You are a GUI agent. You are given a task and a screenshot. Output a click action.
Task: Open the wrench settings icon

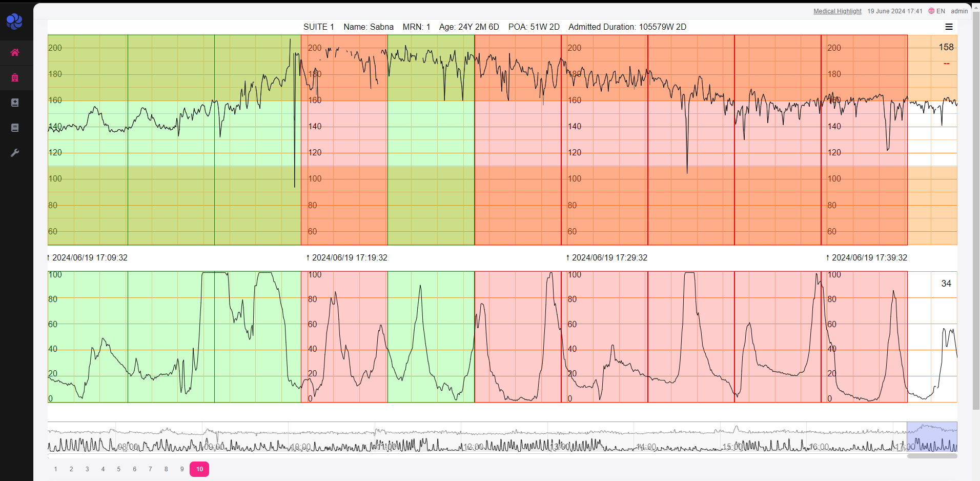coord(15,153)
